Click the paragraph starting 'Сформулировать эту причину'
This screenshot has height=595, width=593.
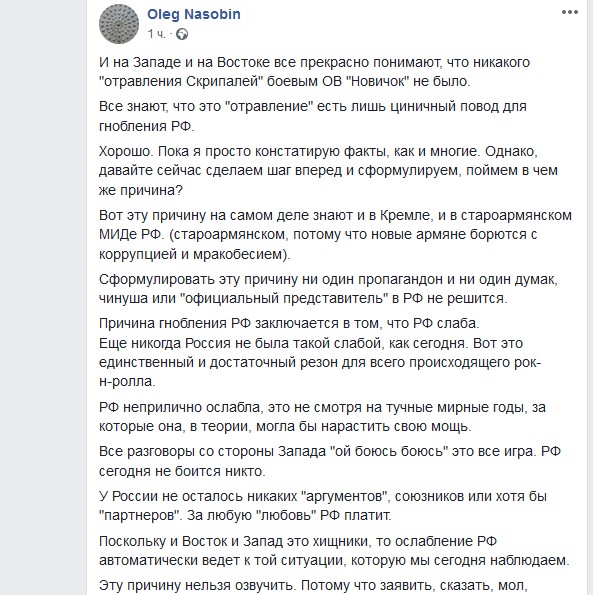(x=328, y=289)
